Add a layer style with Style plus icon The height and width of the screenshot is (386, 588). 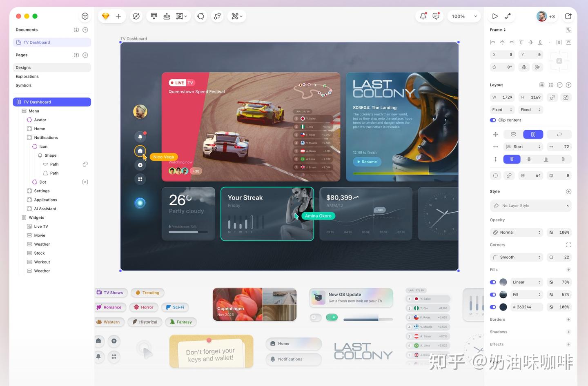coord(568,191)
